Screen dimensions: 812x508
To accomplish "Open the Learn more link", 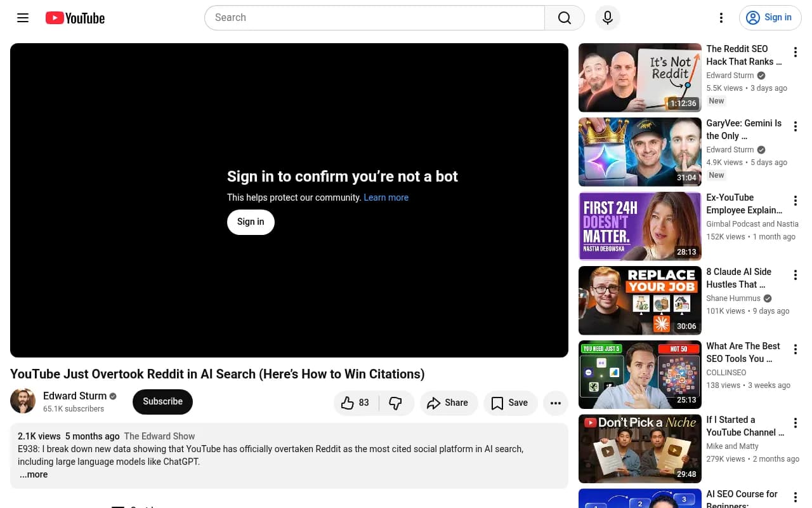I will (x=386, y=197).
